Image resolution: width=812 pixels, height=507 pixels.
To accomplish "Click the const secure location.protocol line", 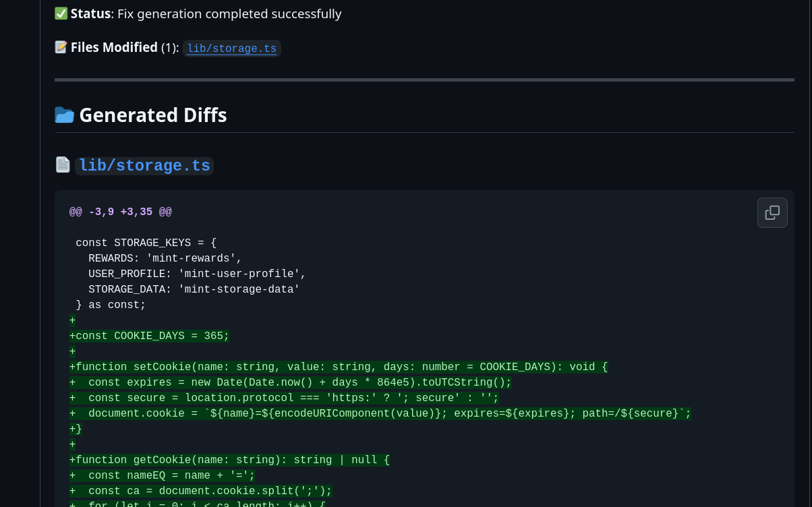I will pos(284,398).
